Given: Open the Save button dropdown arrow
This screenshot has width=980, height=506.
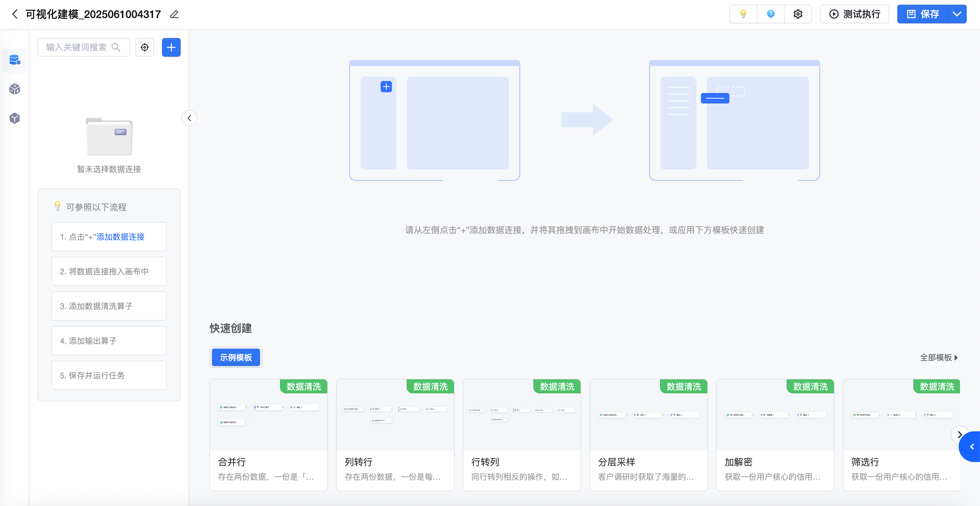Looking at the screenshot, I should pyautogui.click(x=957, y=14).
